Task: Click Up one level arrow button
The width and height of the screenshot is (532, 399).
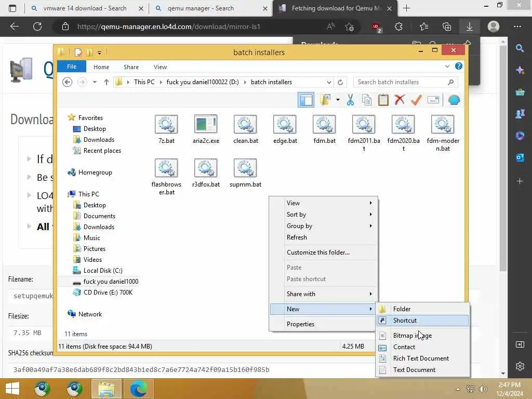Action: click(x=106, y=82)
